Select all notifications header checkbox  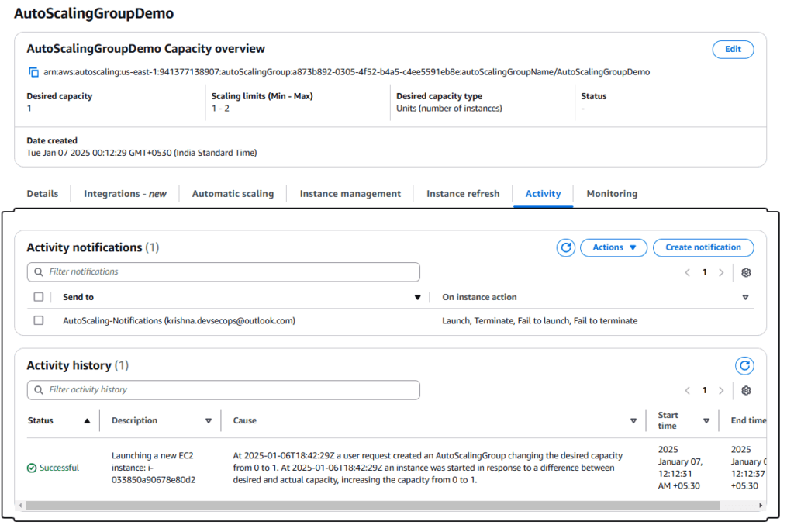pyautogui.click(x=39, y=297)
